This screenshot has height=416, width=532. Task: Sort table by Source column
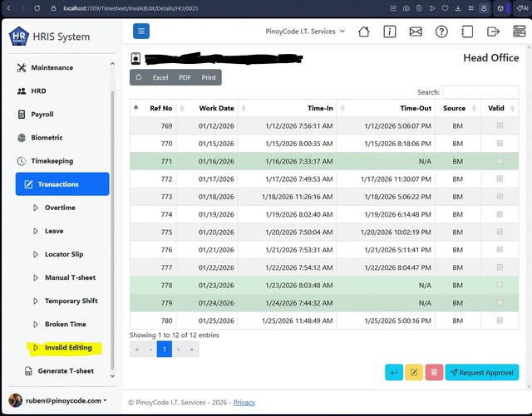pos(458,108)
